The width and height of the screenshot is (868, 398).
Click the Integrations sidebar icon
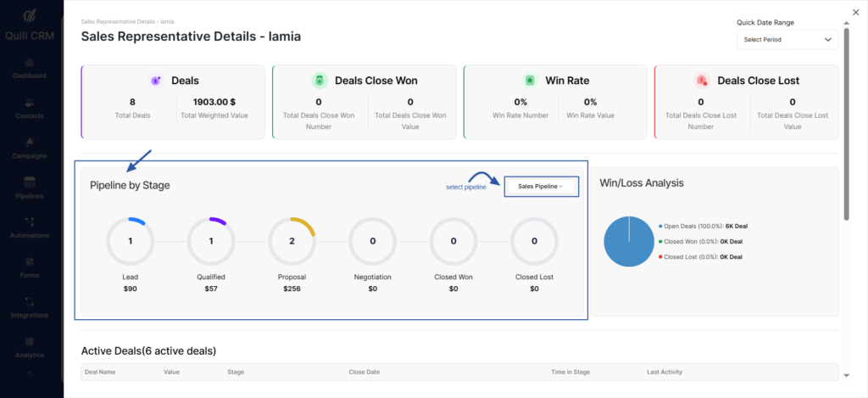coord(30,301)
